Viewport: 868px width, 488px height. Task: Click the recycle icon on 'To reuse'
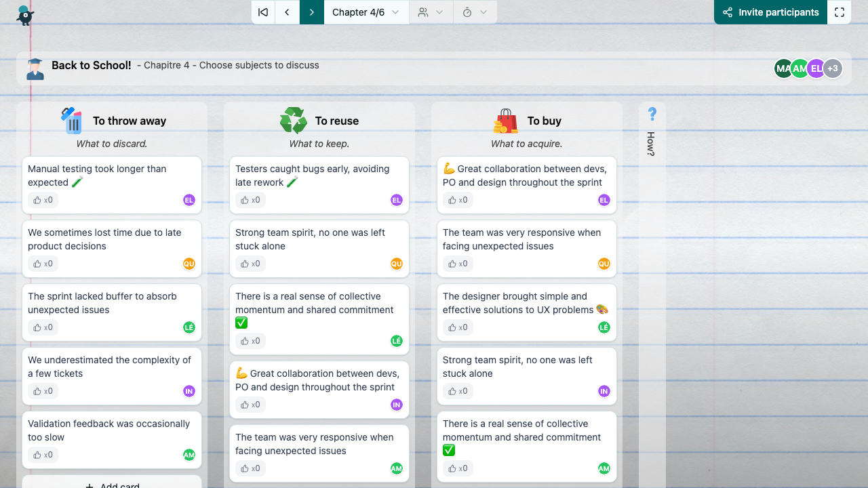[x=293, y=120]
